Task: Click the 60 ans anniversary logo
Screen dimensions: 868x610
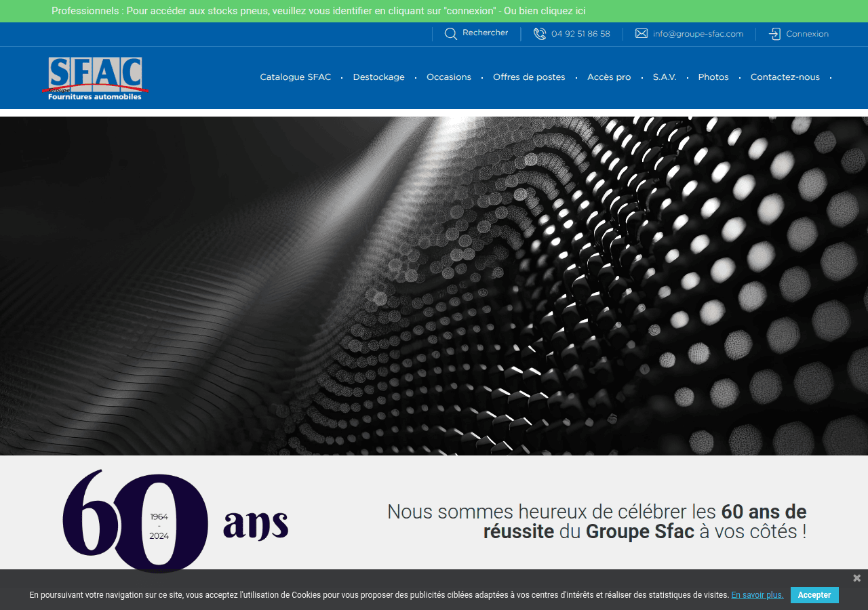Action: pos(175,521)
